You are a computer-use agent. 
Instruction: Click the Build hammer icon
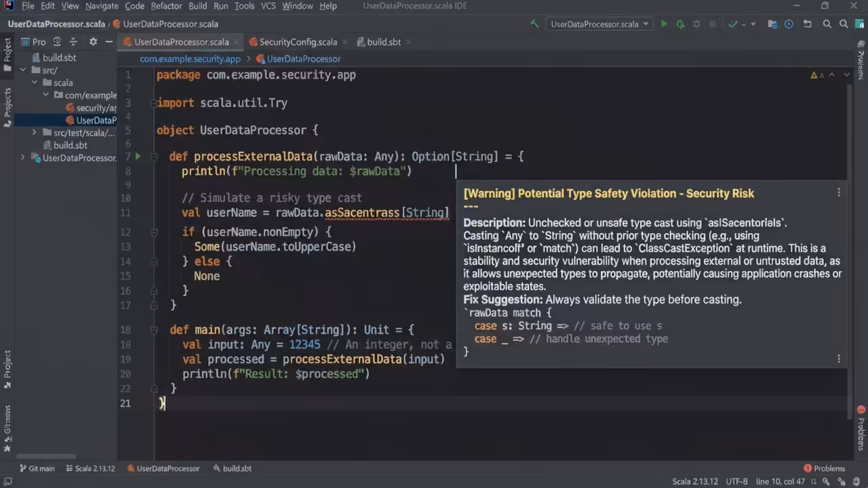coord(535,24)
